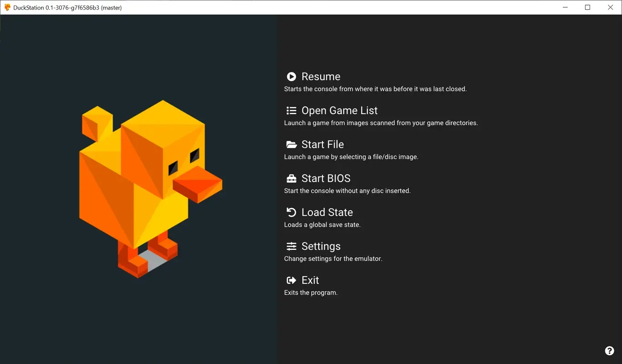Click the Start BIOS chip icon

(291, 178)
